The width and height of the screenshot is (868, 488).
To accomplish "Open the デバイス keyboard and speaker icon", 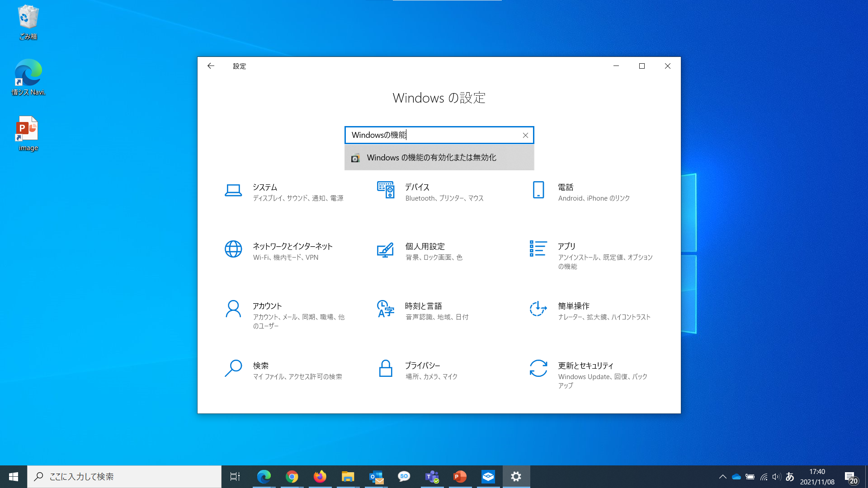I will tap(386, 190).
